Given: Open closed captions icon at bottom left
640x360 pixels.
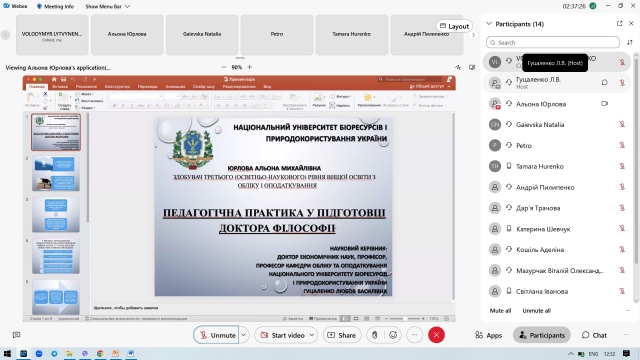Looking at the screenshot, I should tap(16, 335).
